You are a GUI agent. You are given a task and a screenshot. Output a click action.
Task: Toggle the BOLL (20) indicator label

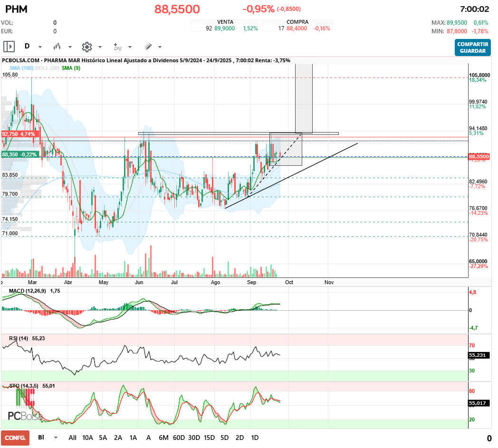pos(48,68)
